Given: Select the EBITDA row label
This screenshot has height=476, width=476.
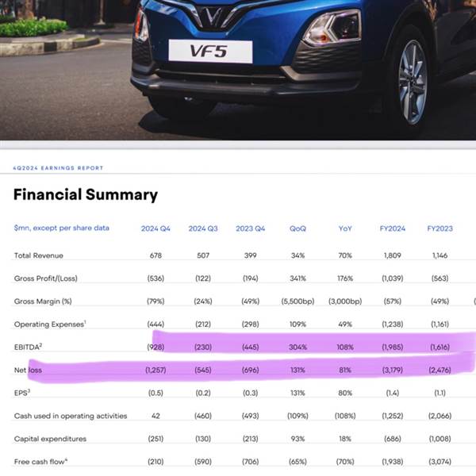Looking at the screenshot, I should click(28, 347).
